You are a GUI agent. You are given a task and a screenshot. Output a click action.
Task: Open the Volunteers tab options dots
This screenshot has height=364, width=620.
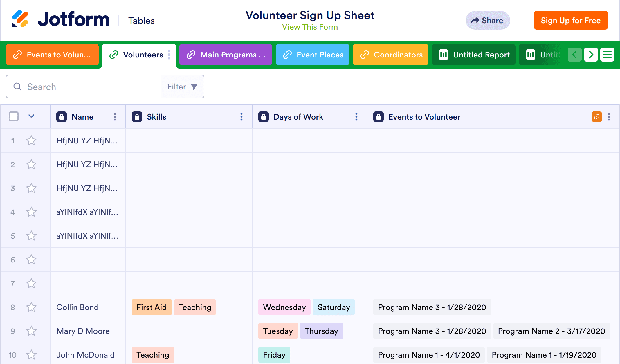coord(169,55)
